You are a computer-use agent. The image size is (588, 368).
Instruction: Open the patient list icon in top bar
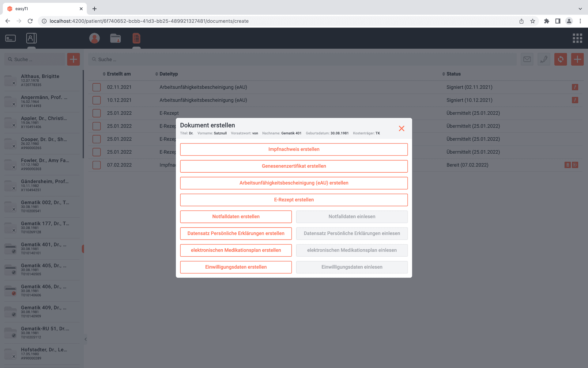tap(31, 38)
